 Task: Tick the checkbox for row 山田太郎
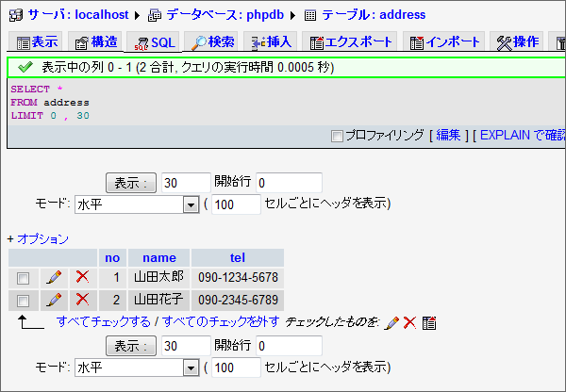(23, 278)
